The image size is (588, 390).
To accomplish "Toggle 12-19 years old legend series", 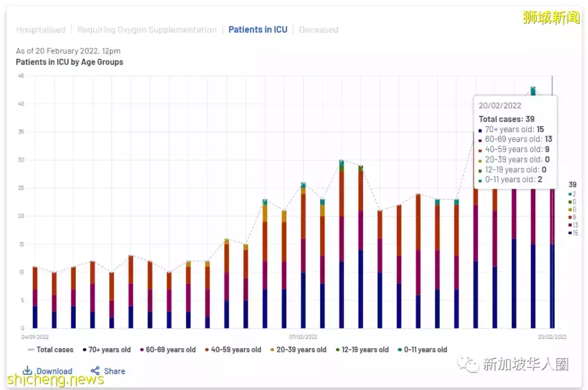I will [363, 350].
